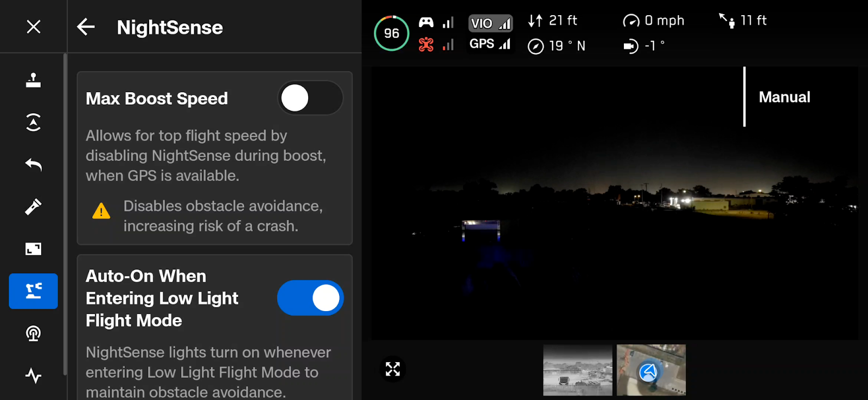The width and height of the screenshot is (868, 400).
Task: Enable the Max Boost Speed switch
Action: 310,98
